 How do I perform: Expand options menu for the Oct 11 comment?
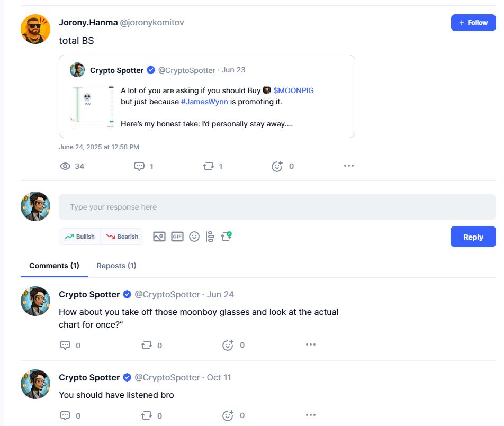point(311,415)
